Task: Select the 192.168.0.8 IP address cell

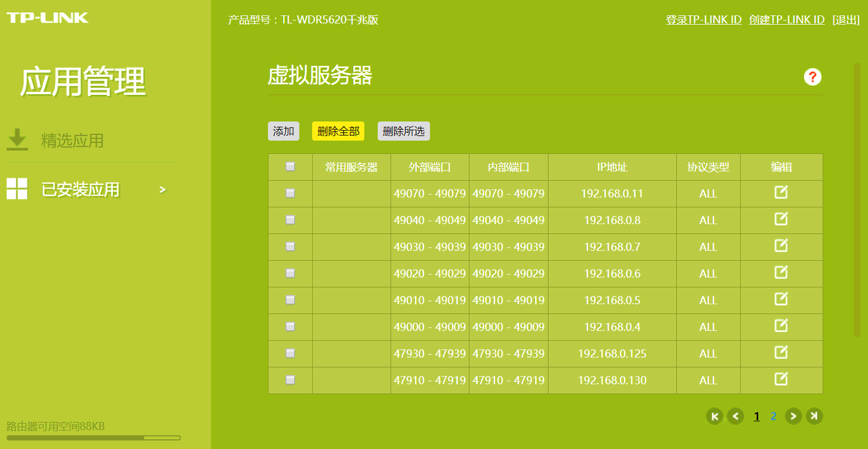Action: point(612,220)
